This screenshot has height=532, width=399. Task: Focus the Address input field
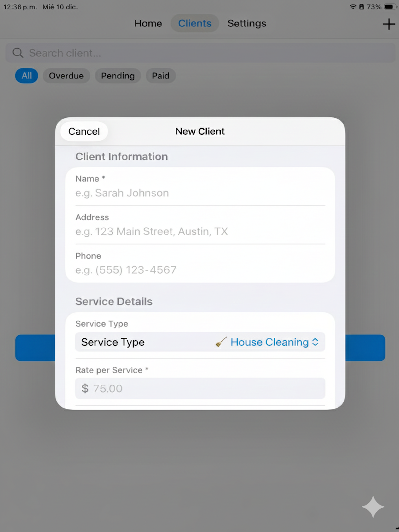(x=200, y=231)
